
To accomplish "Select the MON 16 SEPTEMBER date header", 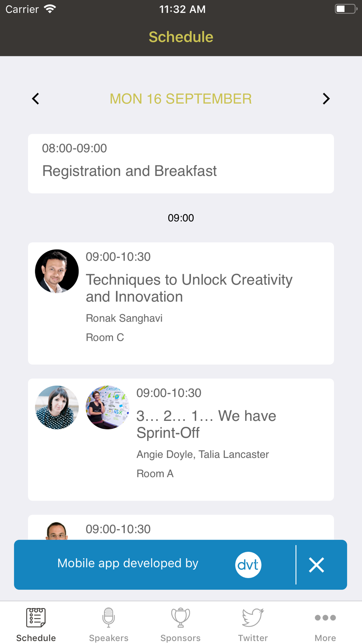I will (181, 99).
